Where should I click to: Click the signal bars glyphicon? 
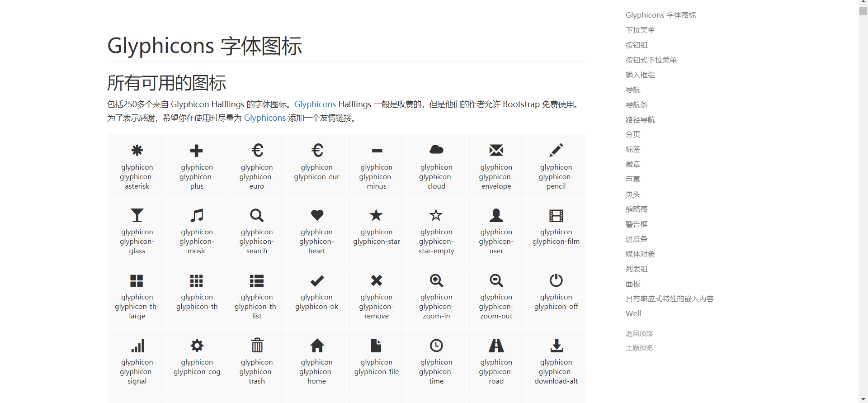click(x=137, y=346)
